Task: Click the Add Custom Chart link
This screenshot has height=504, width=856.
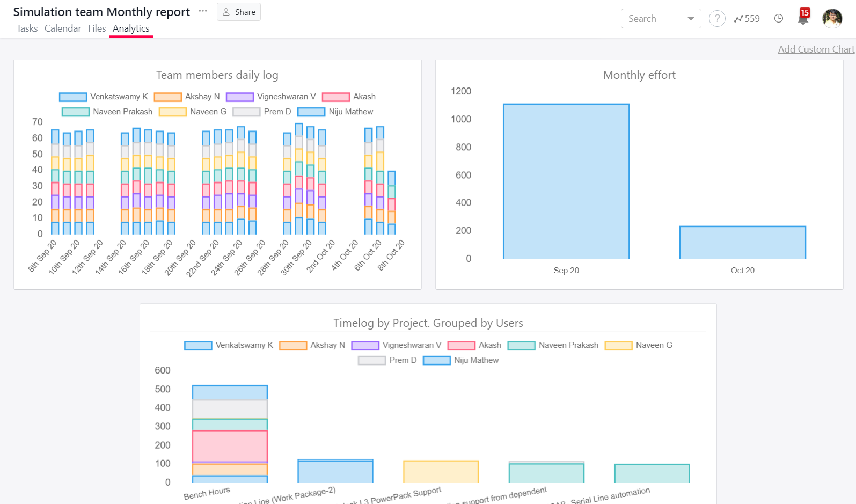Action: coord(816,49)
